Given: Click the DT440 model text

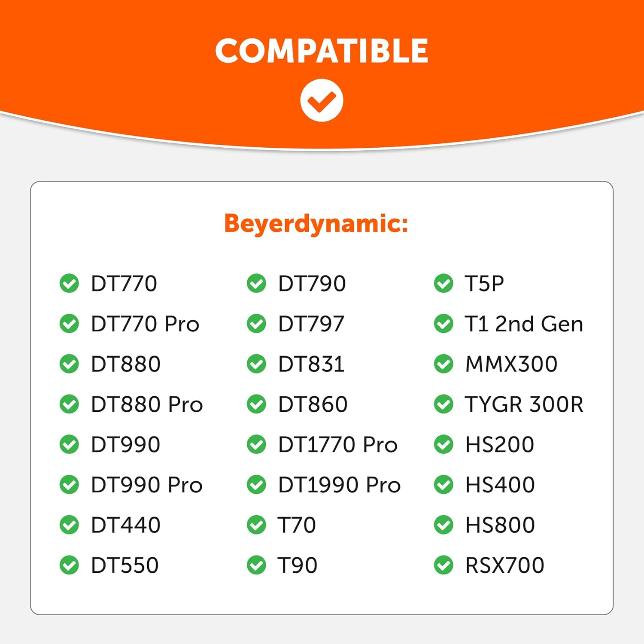Looking at the screenshot, I should coord(126,525).
